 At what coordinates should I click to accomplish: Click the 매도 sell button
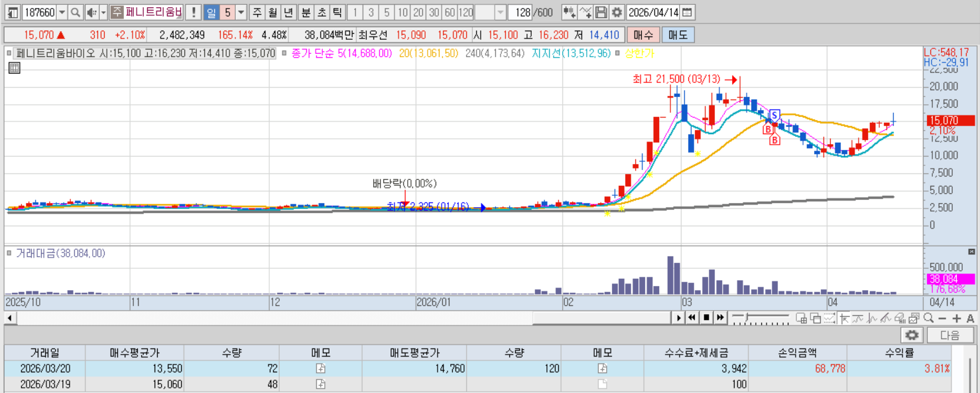678,35
